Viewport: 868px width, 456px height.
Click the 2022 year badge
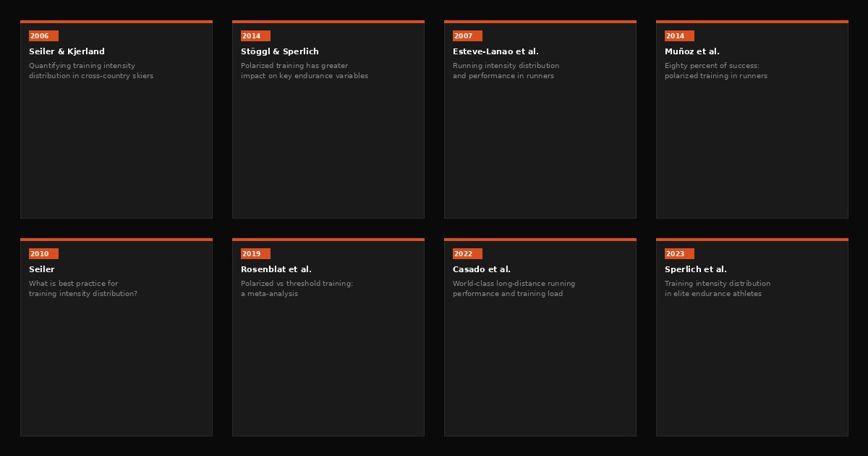point(467,254)
